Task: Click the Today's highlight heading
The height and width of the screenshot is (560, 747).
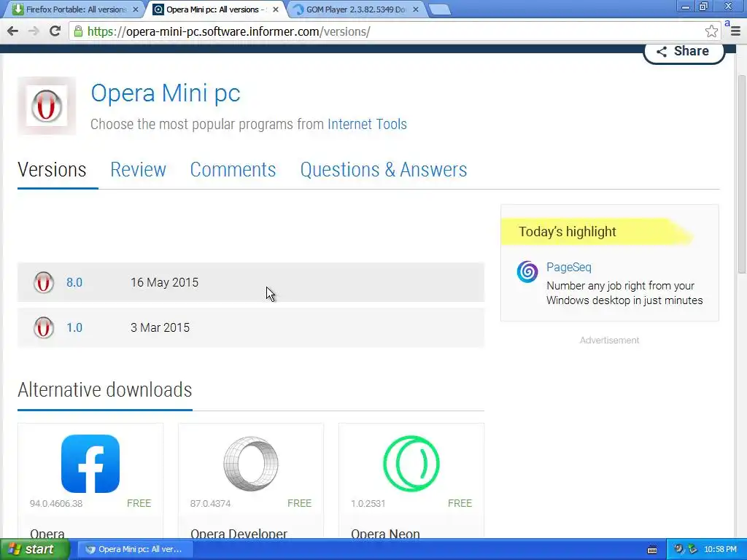Action: 568,232
